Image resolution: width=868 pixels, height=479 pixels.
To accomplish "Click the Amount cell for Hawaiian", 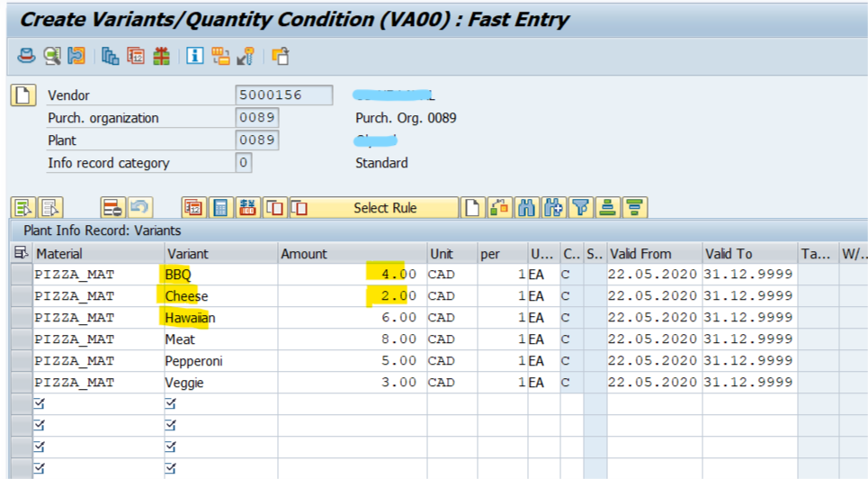I will (x=351, y=318).
